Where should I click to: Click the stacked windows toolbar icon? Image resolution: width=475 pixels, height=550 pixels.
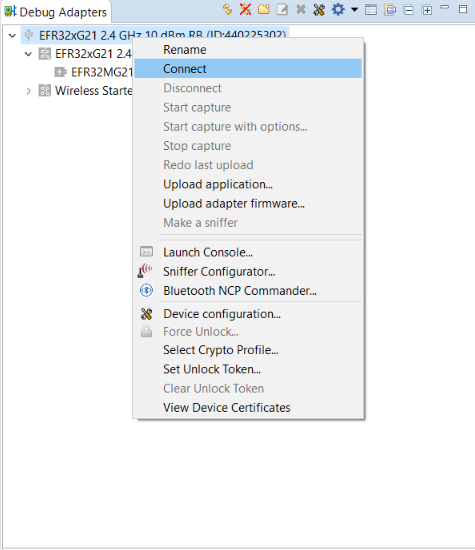pos(390,10)
